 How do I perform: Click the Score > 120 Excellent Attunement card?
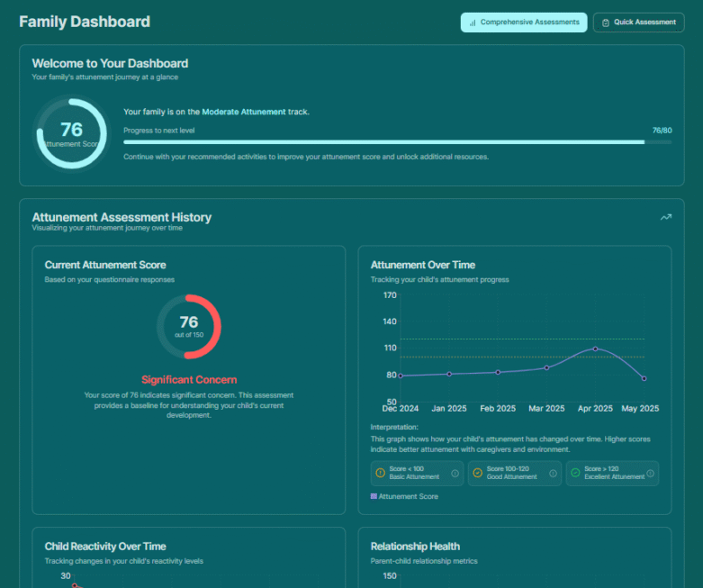612,473
